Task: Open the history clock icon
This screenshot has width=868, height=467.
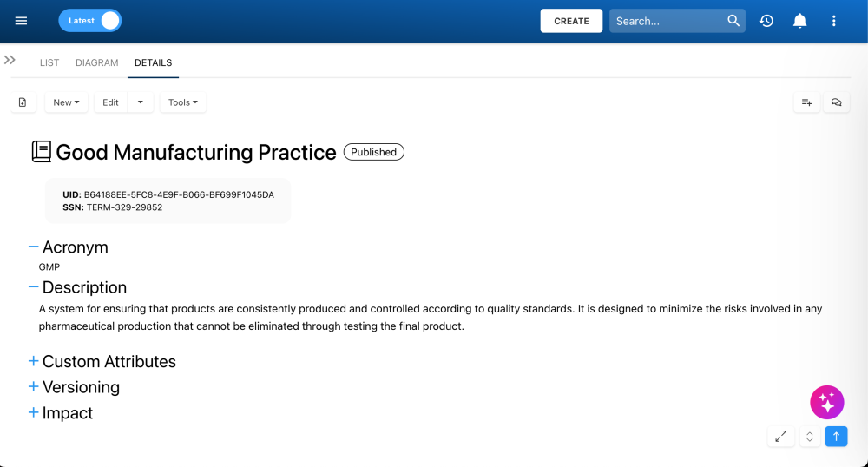Action: coord(766,21)
